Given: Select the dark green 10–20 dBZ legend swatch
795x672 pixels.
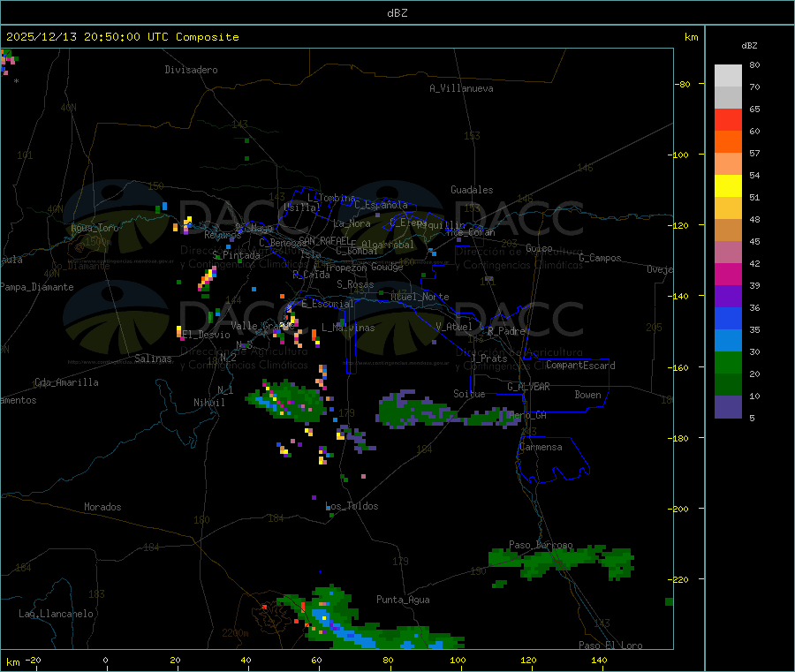Looking at the screenshot, I should pyautogui.click(x=728, y=385).
